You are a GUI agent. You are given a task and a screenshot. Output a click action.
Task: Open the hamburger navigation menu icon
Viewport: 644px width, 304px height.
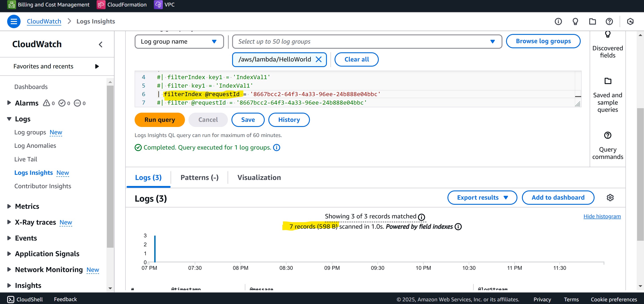pos(14,21)
